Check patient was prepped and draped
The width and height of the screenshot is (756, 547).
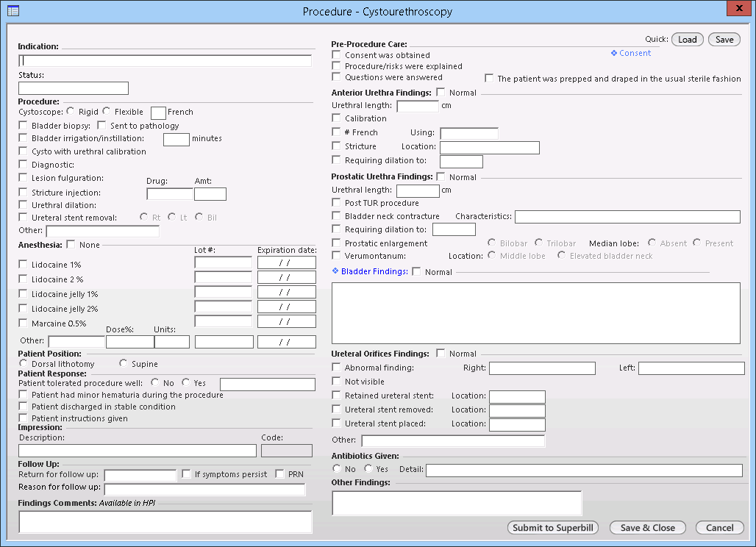coord(489,78)
